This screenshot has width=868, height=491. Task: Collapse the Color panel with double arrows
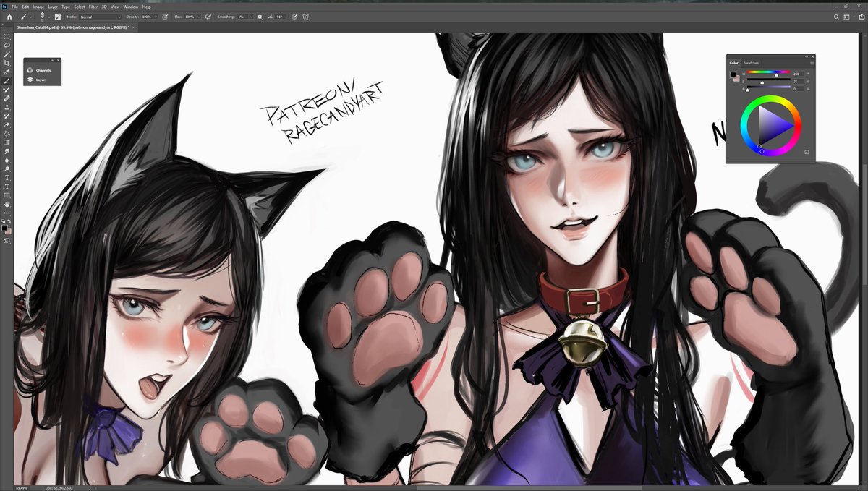(x=805, y=56)
